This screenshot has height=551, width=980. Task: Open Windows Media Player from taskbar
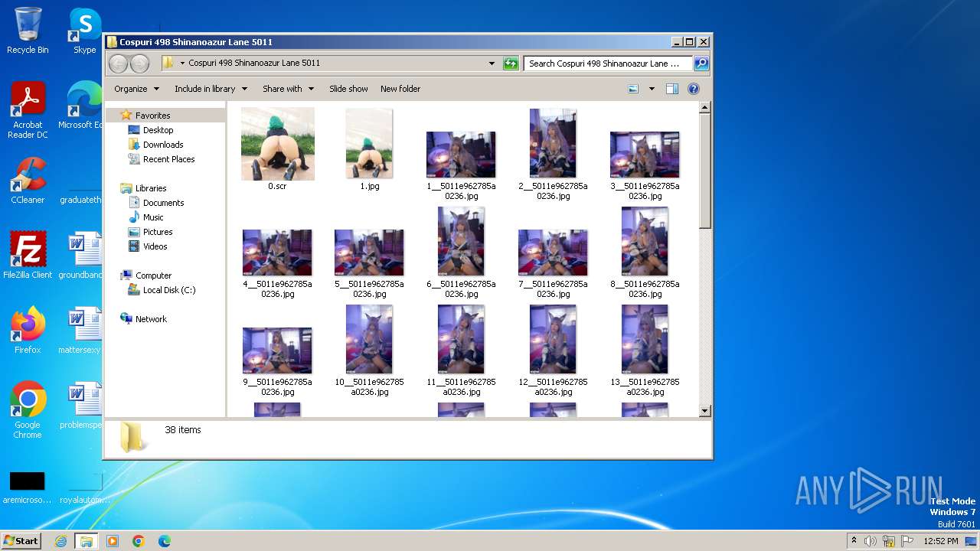point(113,541)
